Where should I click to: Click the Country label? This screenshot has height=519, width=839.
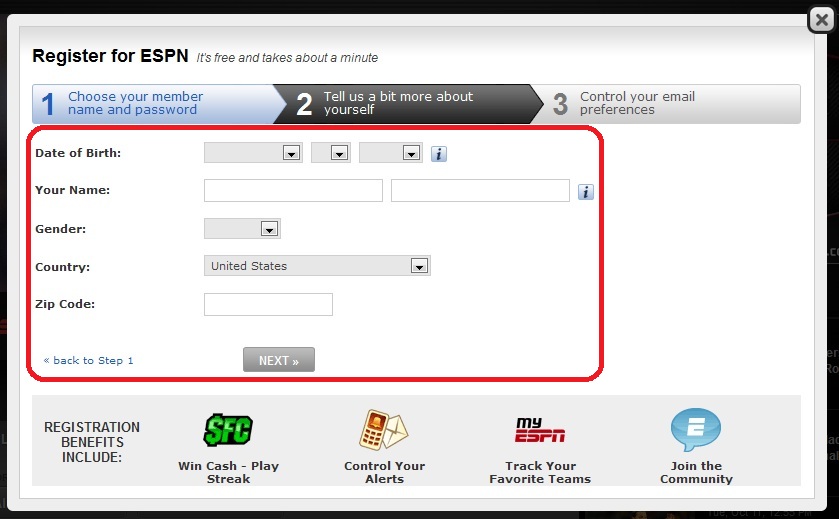pos(63,267)
